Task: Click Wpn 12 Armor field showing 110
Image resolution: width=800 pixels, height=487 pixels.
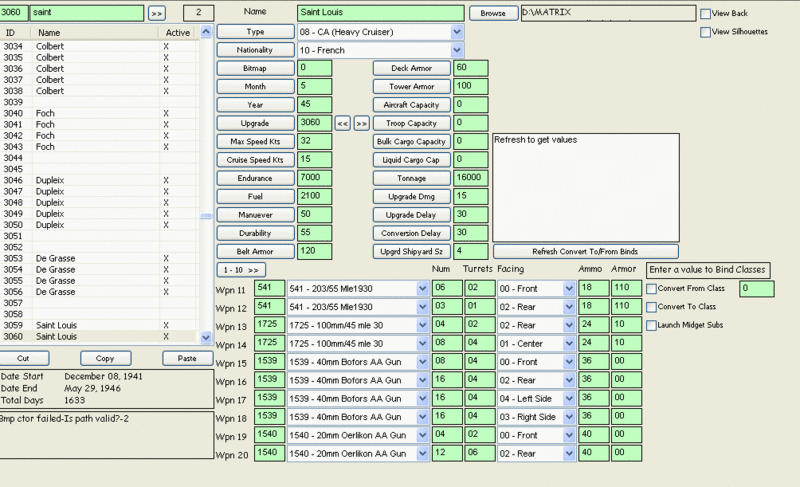Action: 626,306
